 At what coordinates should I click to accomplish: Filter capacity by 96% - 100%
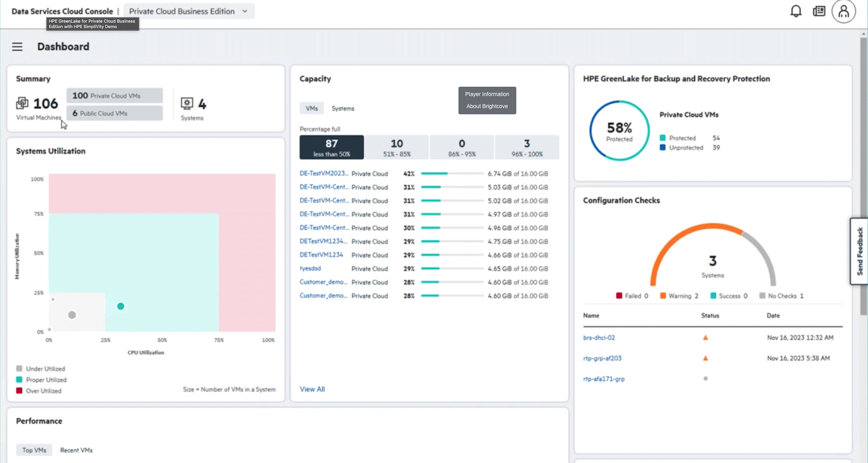click(527, 148)
